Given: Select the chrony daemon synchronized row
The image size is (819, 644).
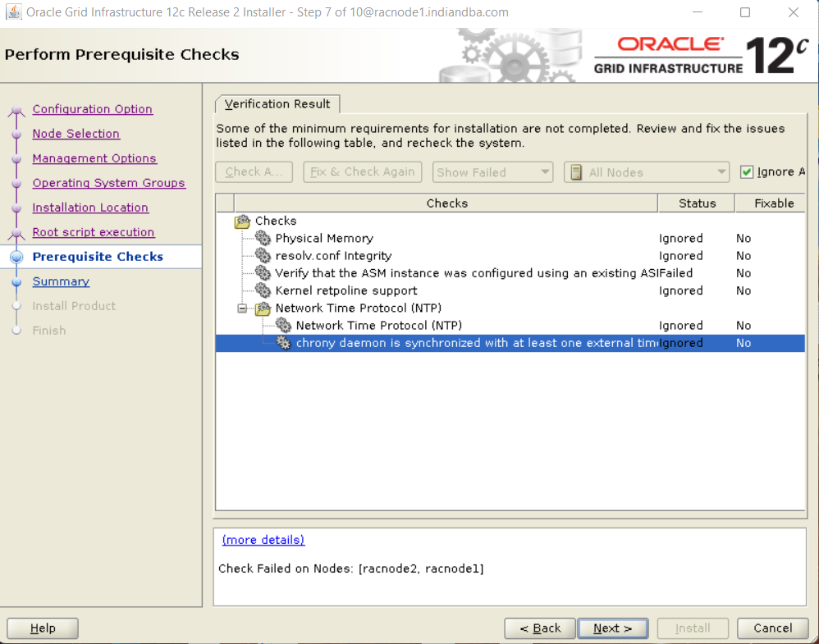Looking at the screenshot, I should tap(510, 343).
